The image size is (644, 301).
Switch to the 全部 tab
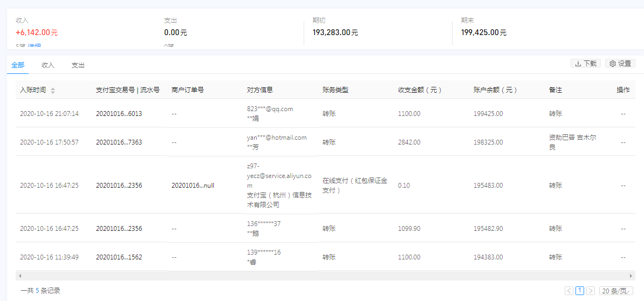click(x=18, y=65)
